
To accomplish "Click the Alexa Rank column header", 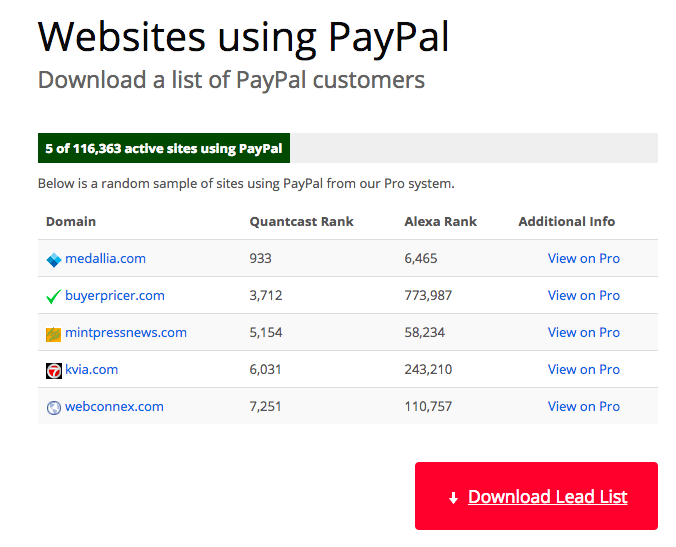I will tap(440, 222).
